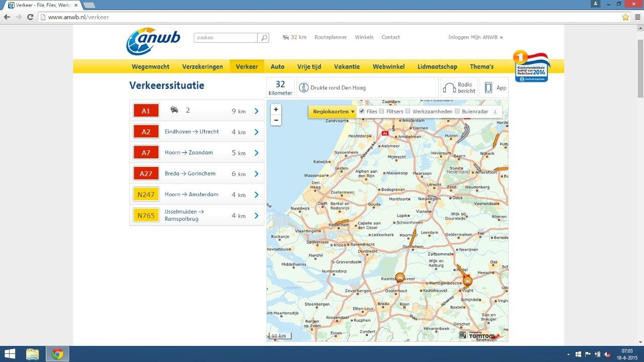Click the Klantvriendelijkste bedrijf 2014 badge
Image resolution: width=644 pixels, height=362 pixels.
[531, 66]
